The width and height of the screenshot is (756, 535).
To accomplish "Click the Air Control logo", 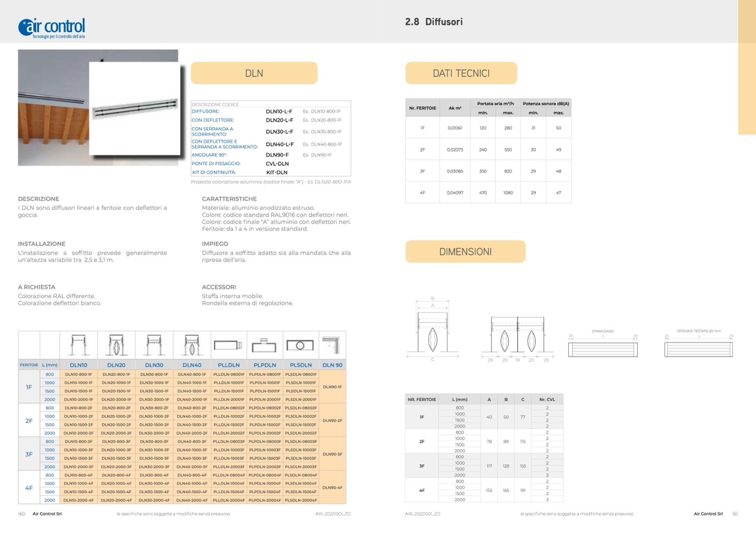I will pyautogui.click(x=52, y=27).
